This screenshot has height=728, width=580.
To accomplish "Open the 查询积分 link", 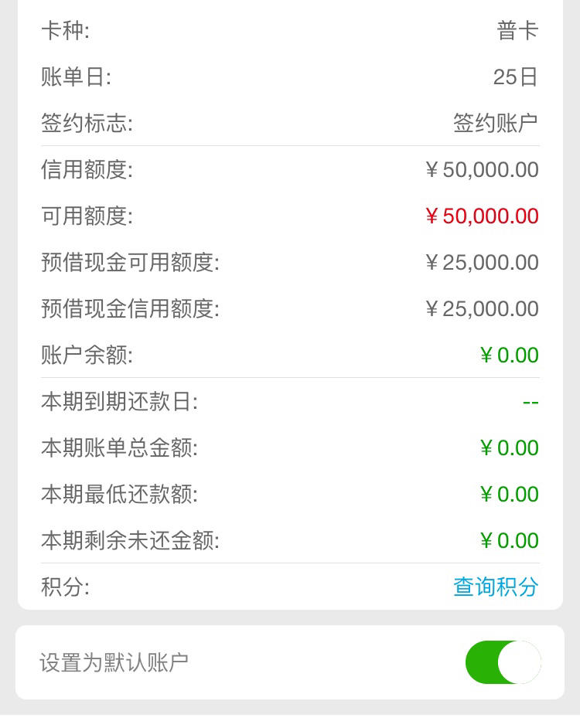I will click(x=496, y=587).
